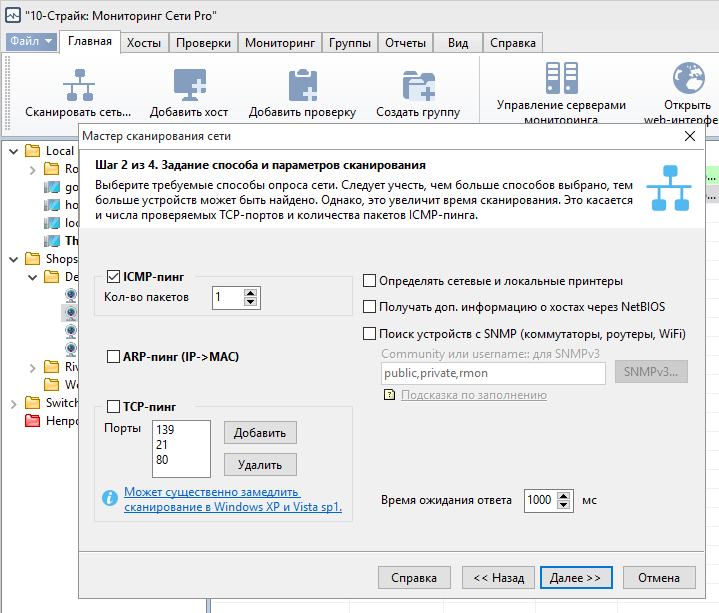Switch to the Главная tab
The height and width of the screenshot is (613, 719).
click(x=90, y=42)
